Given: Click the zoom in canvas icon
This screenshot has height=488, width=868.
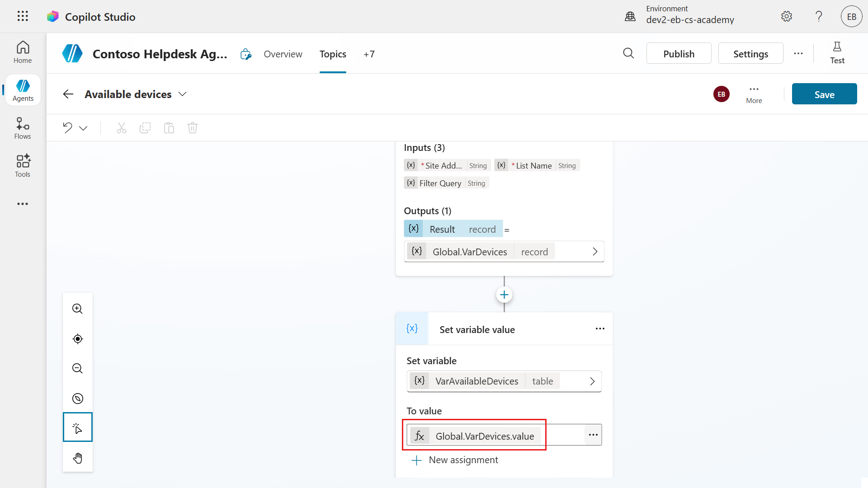Looking at the screenshot, I should click(x=77, y=309).
